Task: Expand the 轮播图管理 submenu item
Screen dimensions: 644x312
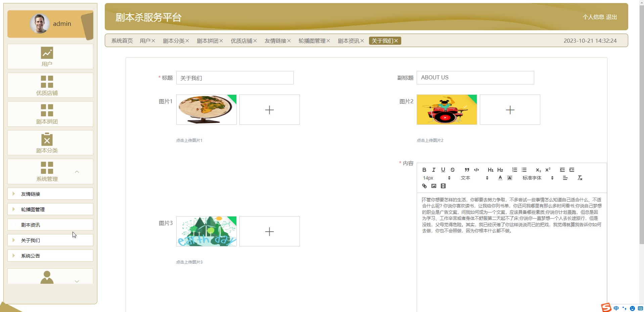Action: pyautogui.click(x=50, y=209)
